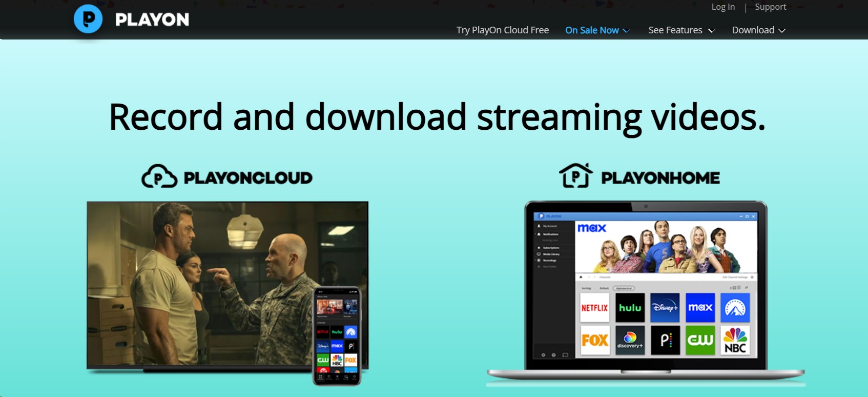Viewport: 868px width, 397px height.
Task: Select the CW channel tile on laptop
Action: tap(700, 341)
